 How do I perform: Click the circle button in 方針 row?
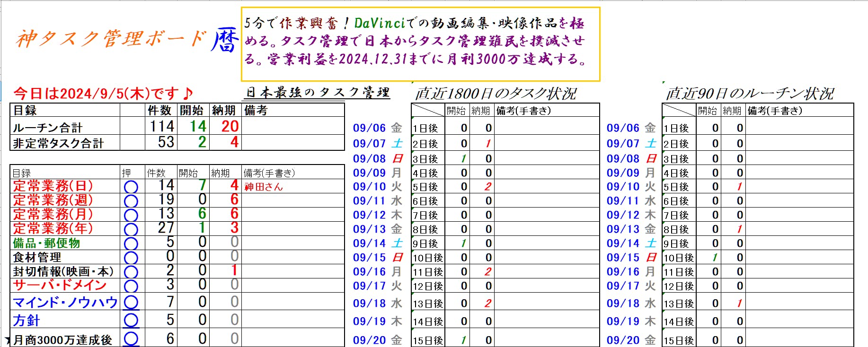click(x=131, y=320)
